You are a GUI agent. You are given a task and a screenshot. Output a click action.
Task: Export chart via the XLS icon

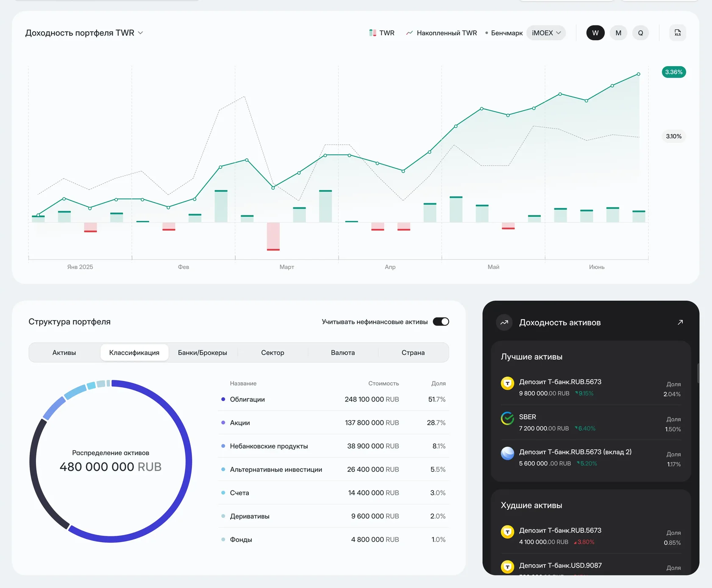(677, 33)
